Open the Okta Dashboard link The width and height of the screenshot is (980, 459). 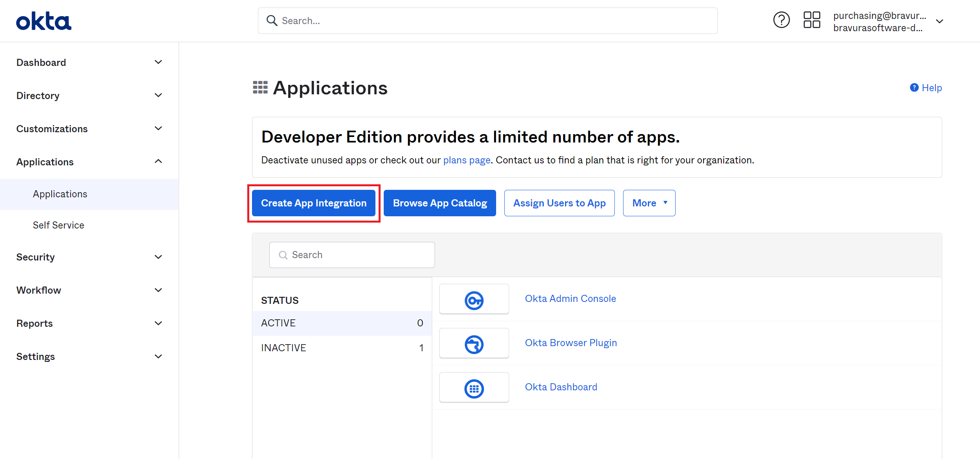click(x=561, y=387)
